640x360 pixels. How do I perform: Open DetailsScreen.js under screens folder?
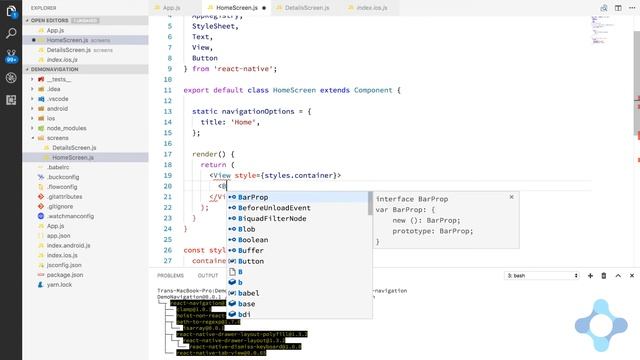click(85, 148)
